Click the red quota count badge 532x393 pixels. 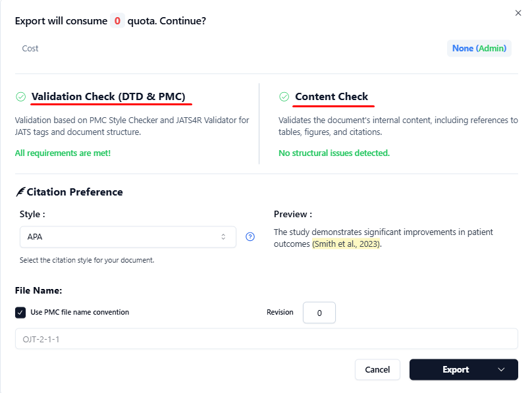point(117,21)
